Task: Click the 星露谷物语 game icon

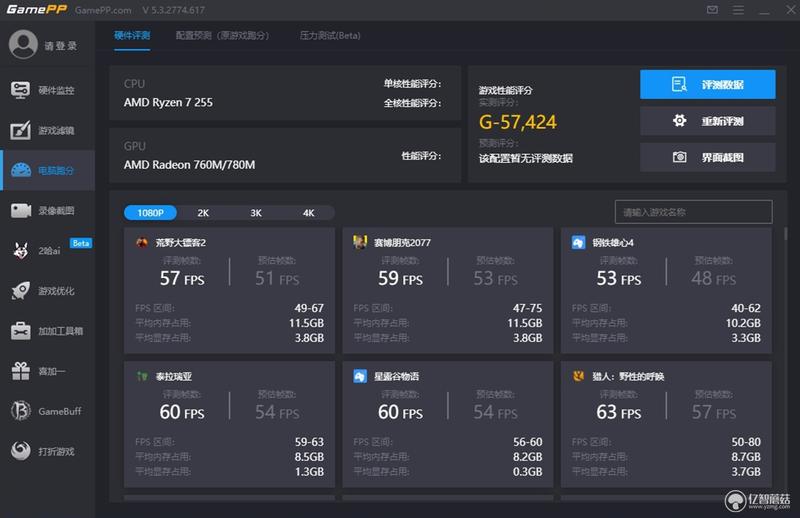Action: pyautogui.click(x=360, y=376)
